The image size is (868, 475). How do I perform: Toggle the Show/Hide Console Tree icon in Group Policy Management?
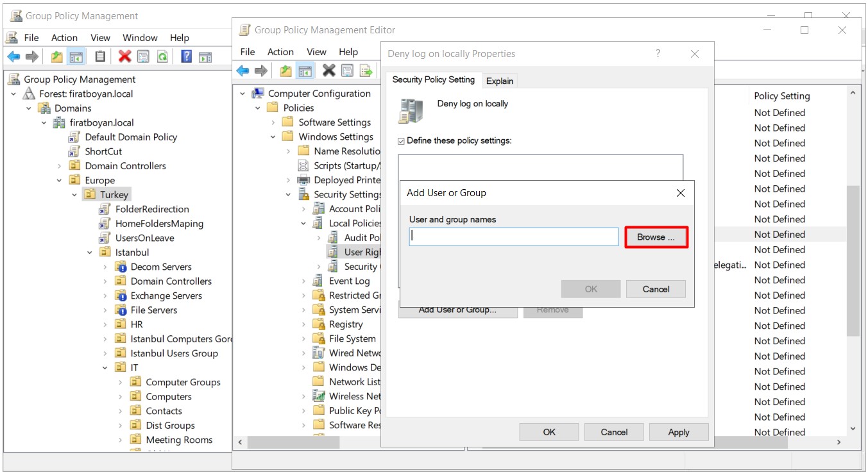(x=76, y=57)
